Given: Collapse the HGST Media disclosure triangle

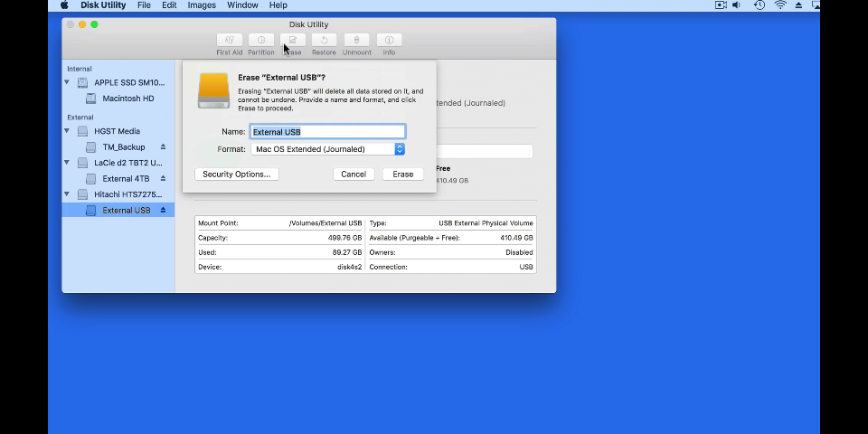Looking at the screenshot, I should (67, 131).
